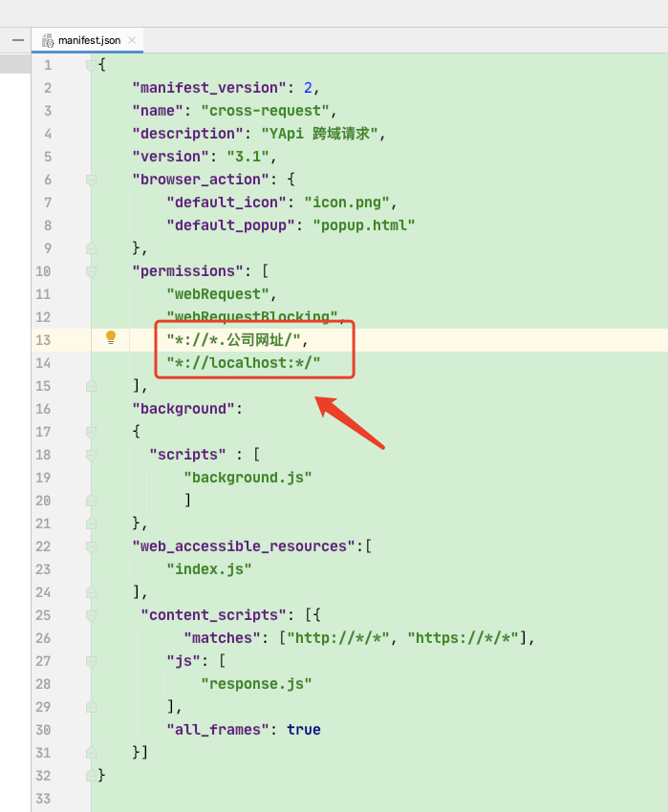Collapse the scripts array fold at line 18

tap(91, 455)
